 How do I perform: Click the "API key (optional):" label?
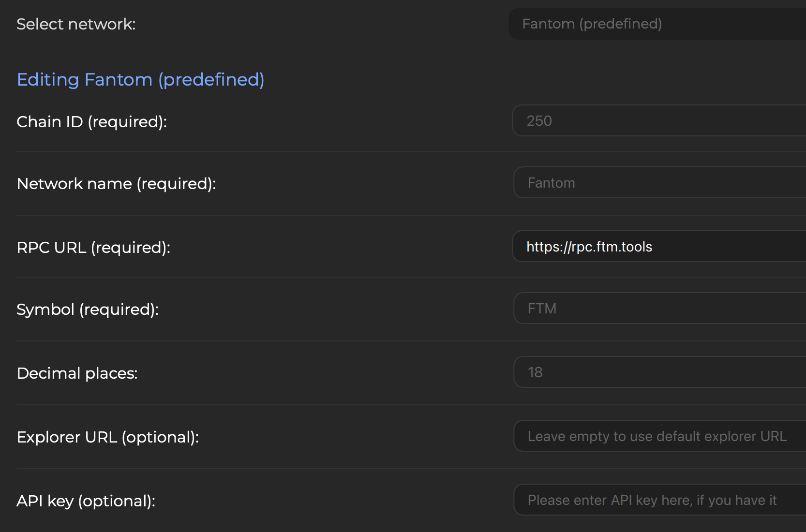(86, 501)
